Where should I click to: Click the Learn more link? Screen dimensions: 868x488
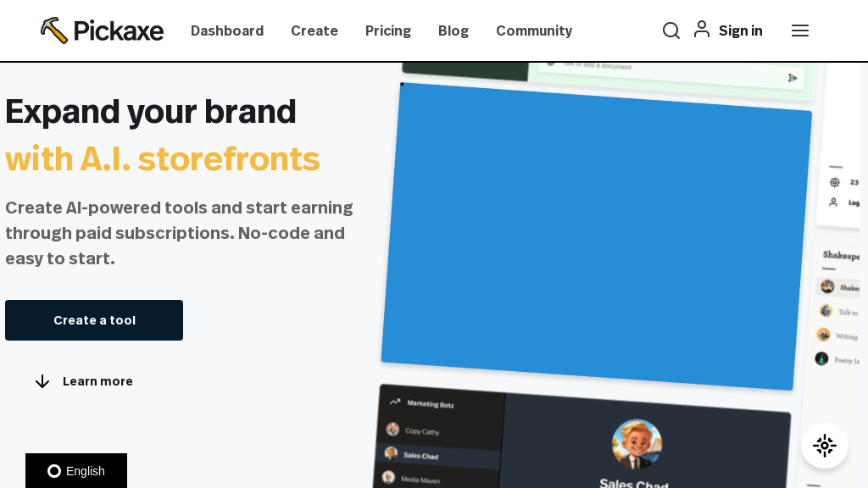click(97, 381)
